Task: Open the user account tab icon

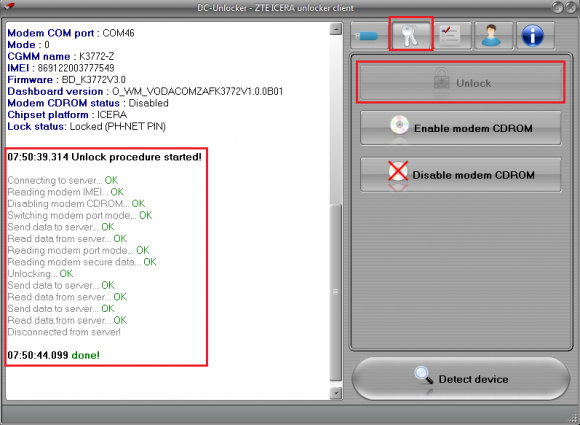Action: 493,36
